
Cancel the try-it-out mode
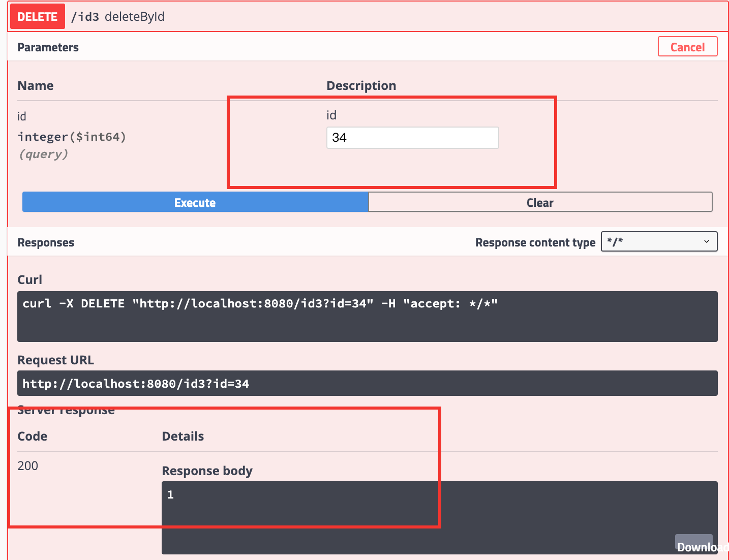pyautogui.click(x=687, y=47)
